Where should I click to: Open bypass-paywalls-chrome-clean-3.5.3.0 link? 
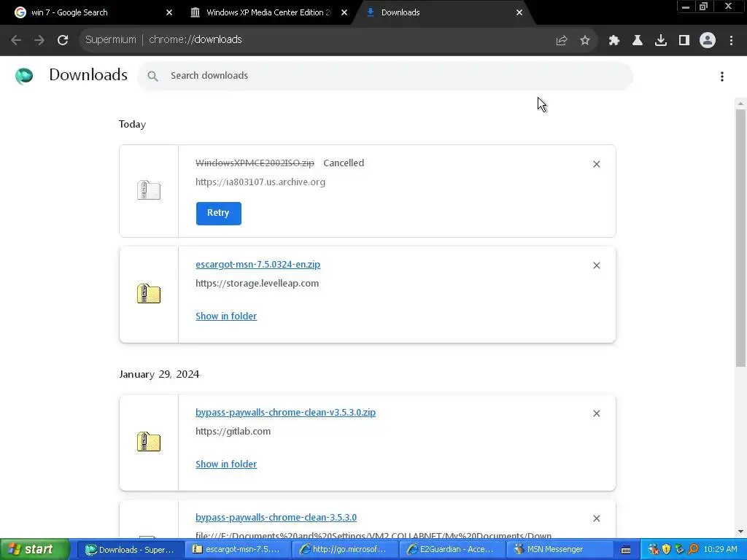tap(276, 517)
